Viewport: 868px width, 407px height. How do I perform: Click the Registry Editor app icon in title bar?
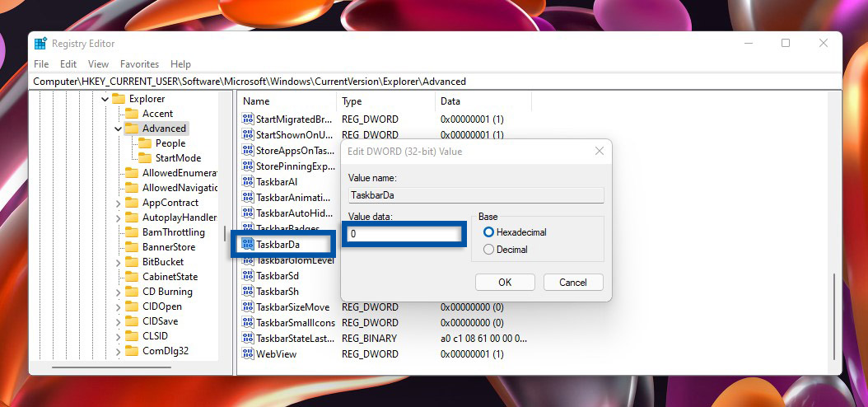tap(40, 44)
